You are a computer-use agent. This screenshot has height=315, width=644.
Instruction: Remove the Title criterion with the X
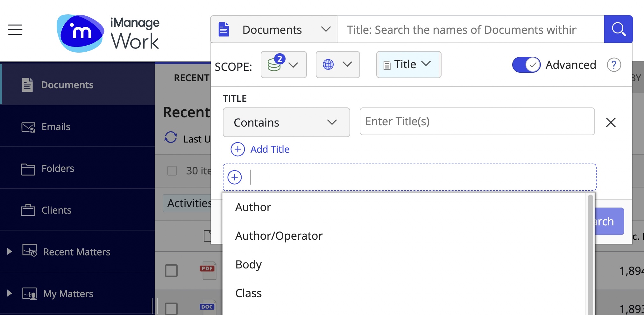(611, 122)
